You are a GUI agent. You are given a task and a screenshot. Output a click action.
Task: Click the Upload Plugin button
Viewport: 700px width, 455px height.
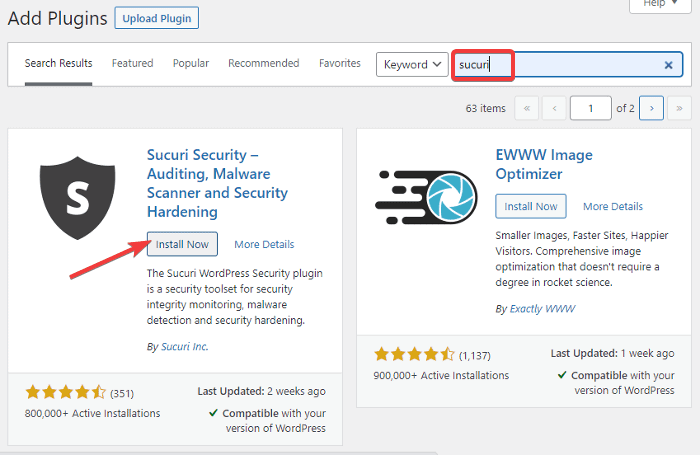tap(156, 18)
